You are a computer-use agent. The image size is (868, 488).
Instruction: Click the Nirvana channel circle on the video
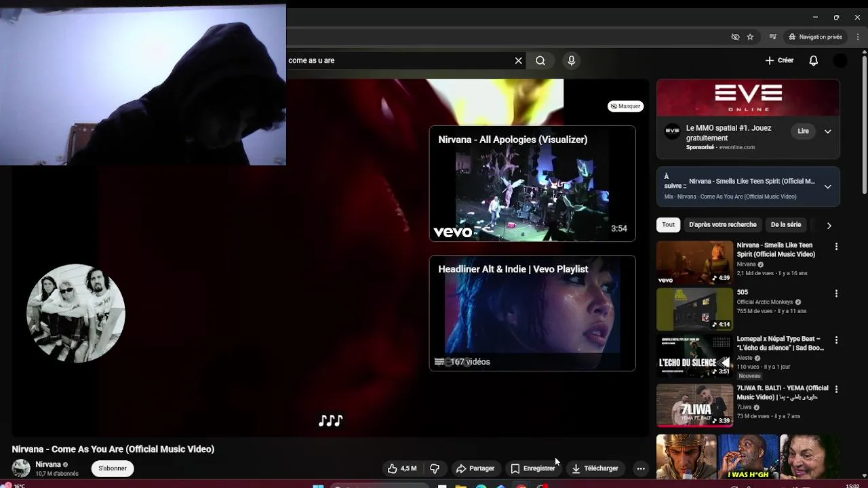click(x=76, y=313)
